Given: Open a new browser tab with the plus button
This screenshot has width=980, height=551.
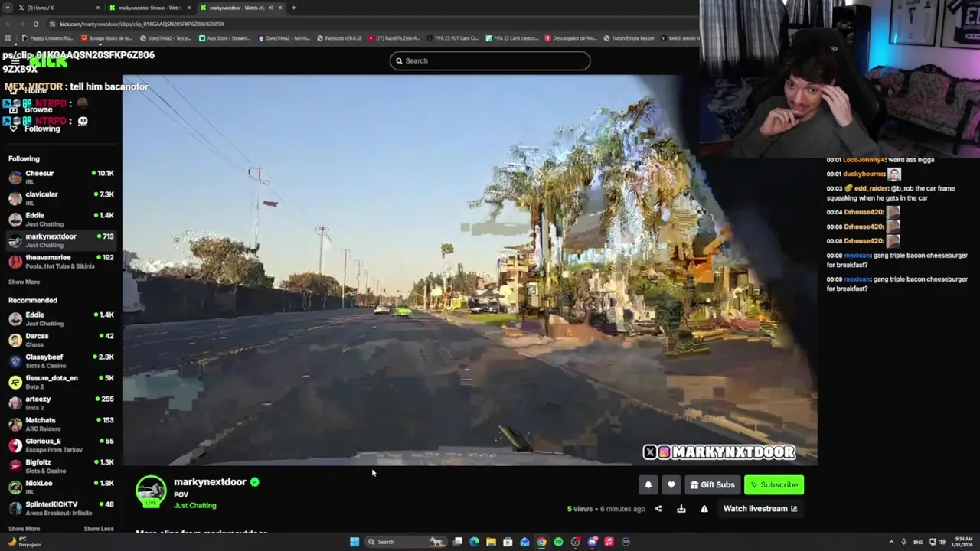Looking at the screenshot, I should click(x=293, y=8).
